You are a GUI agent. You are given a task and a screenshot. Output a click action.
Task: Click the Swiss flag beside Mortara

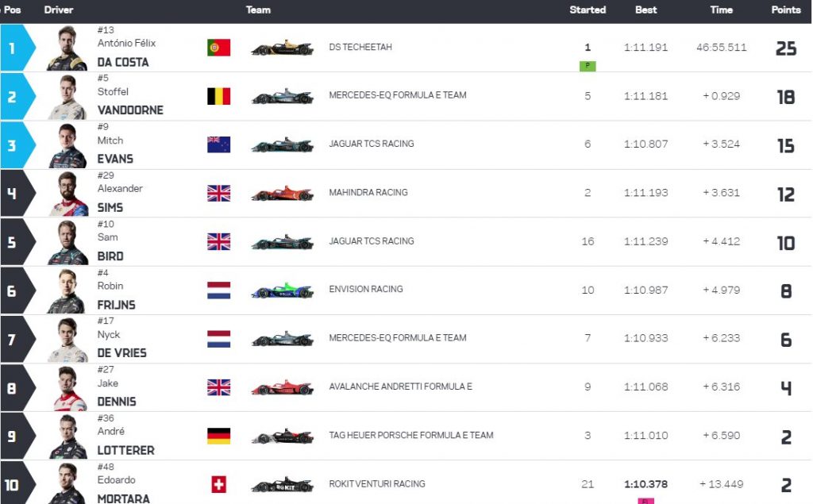219,485
